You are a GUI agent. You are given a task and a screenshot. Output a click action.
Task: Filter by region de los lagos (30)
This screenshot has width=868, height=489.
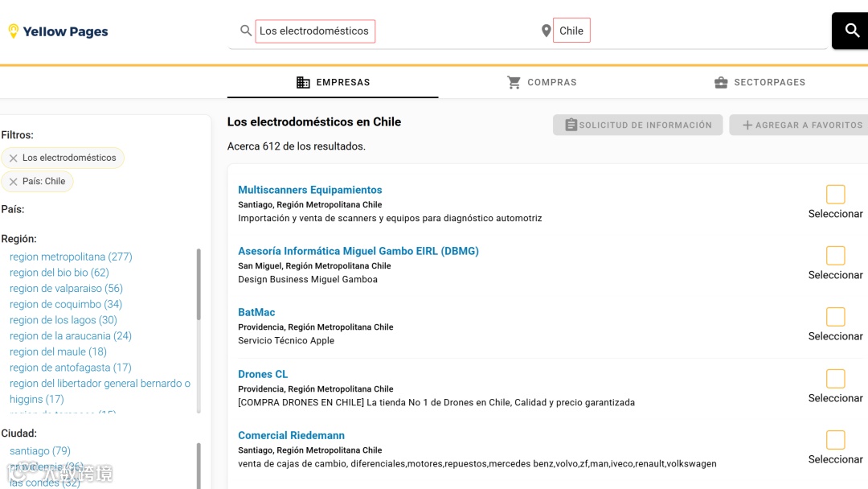tap(63, 320)
